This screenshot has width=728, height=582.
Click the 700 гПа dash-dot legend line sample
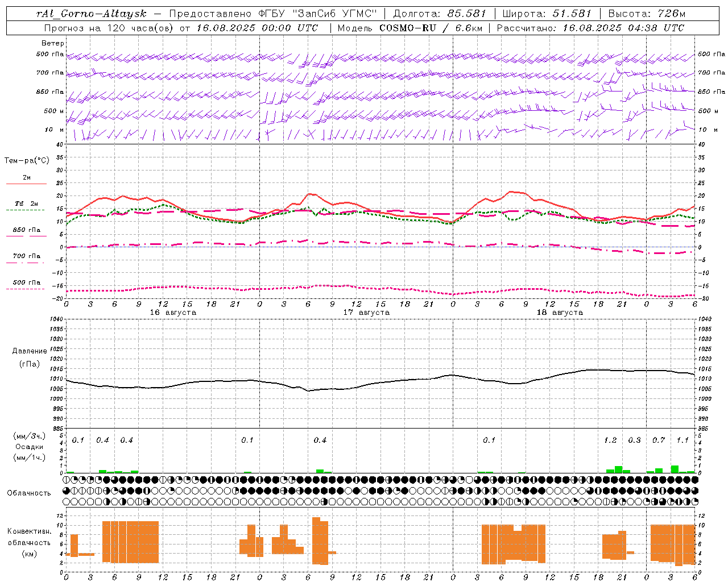pyautogui.click(x=26, y=263)
